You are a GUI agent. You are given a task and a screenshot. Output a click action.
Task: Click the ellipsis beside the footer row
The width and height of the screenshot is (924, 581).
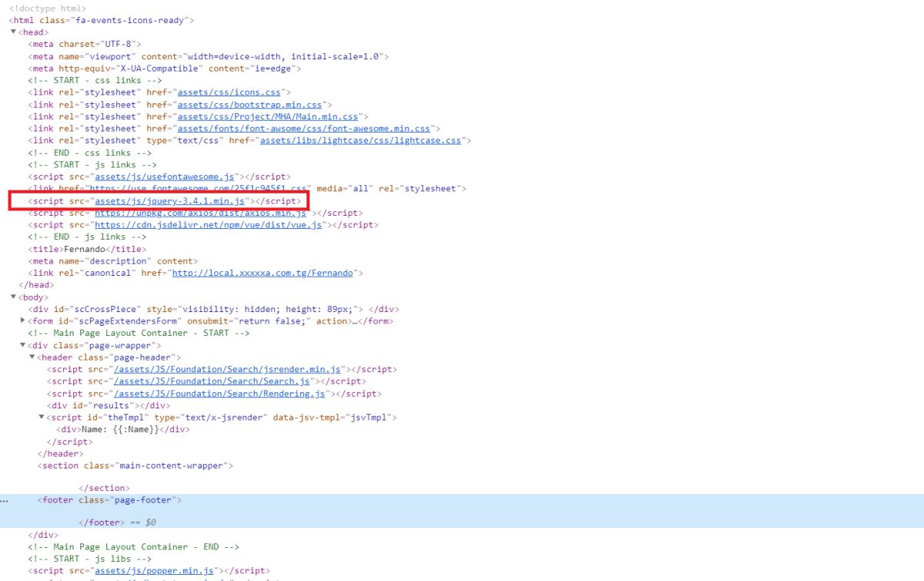point(4,501)
